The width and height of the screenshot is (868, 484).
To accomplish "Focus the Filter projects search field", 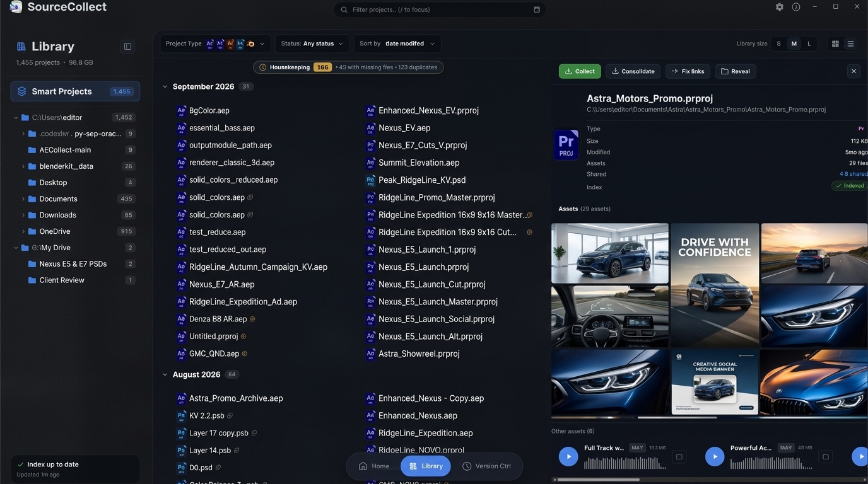I will click(x=440, y=9).
